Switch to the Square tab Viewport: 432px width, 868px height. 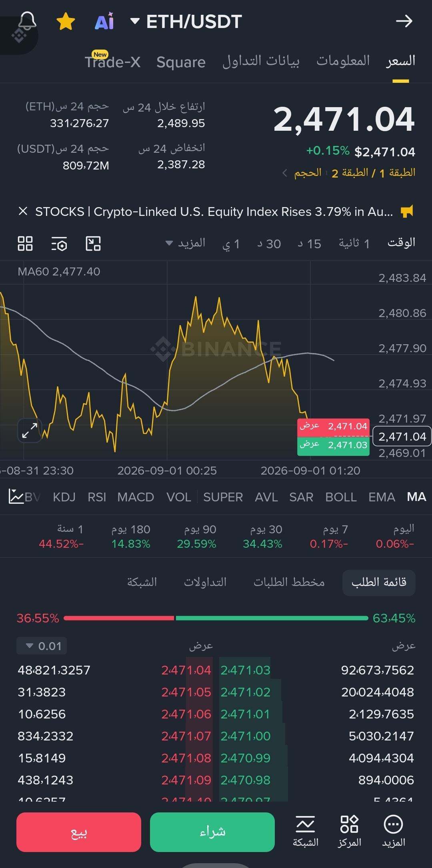point(181,62)
